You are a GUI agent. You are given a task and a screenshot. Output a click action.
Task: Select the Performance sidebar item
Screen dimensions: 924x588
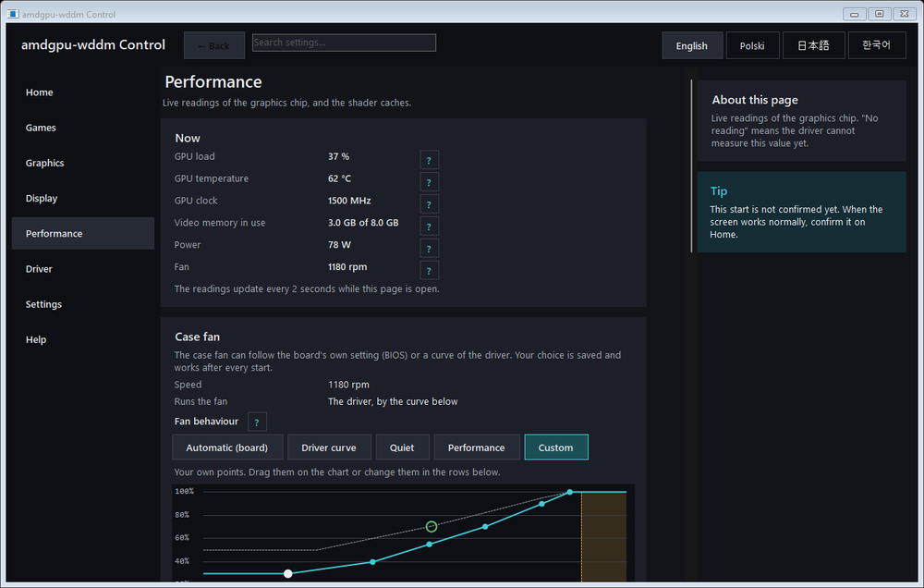tap(83, 234)
